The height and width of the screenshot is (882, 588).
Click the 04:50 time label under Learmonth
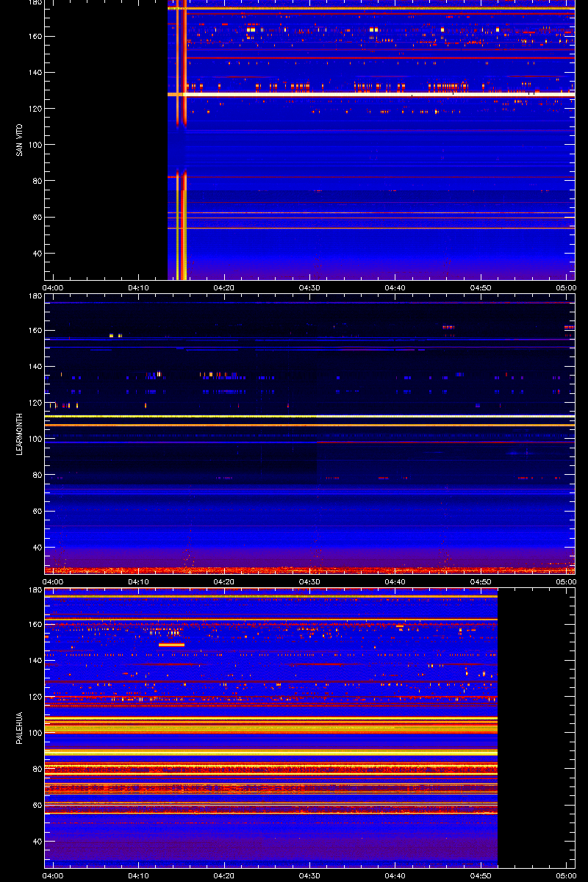(482, 582)
